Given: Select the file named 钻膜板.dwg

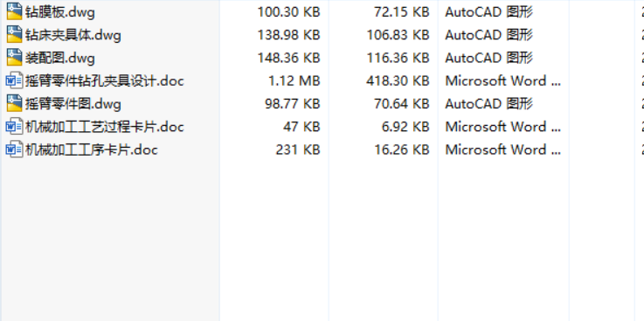Looking at the screenshot, I should point(60,12).
